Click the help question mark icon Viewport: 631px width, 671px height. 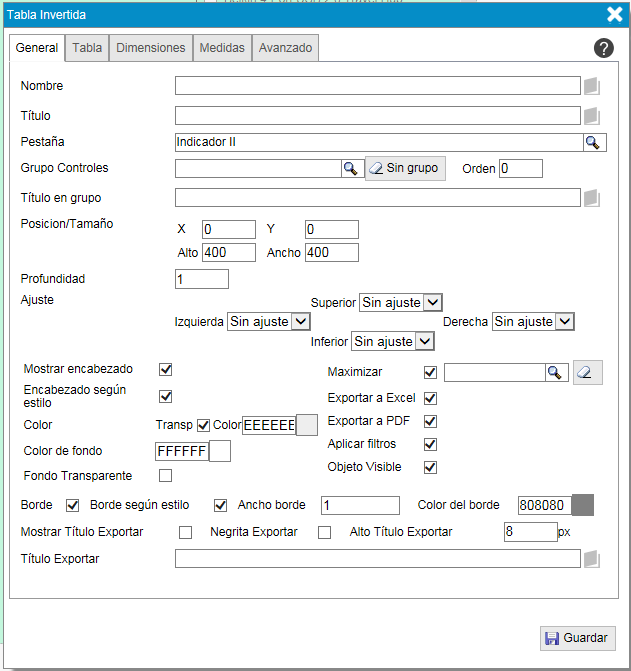[603, 48]
